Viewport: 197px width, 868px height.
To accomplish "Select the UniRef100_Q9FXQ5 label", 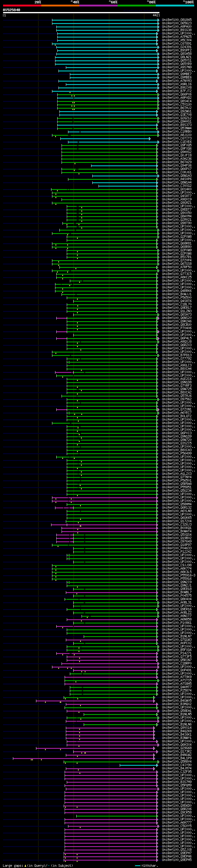I will click(177, 145).
